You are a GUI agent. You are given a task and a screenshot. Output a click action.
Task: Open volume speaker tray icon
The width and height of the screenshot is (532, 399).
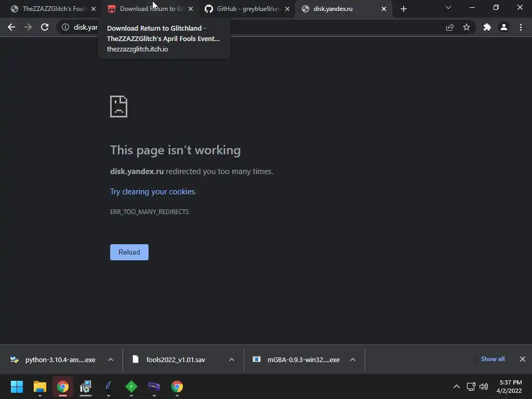pyautogui.click(x=484, y=387)
